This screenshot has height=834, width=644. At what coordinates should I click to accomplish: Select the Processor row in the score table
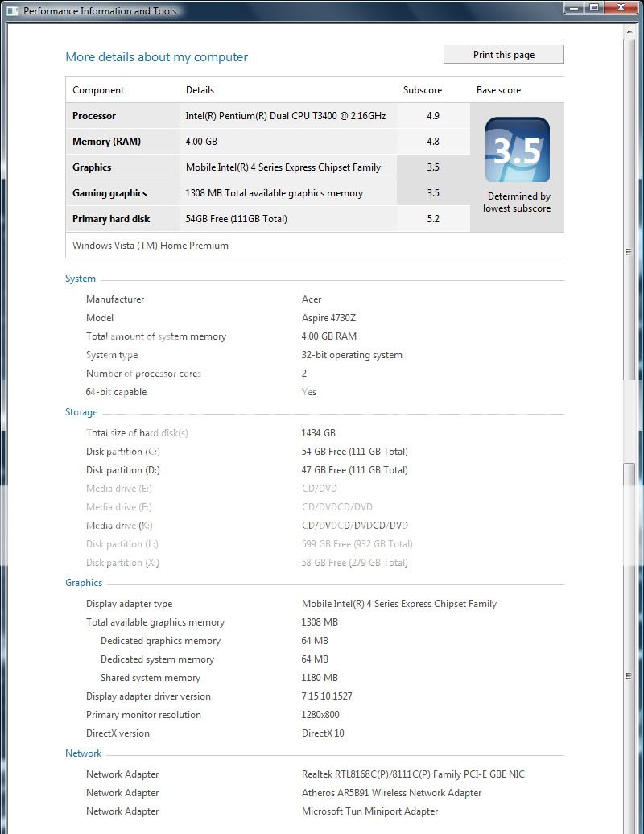point(94,116)
